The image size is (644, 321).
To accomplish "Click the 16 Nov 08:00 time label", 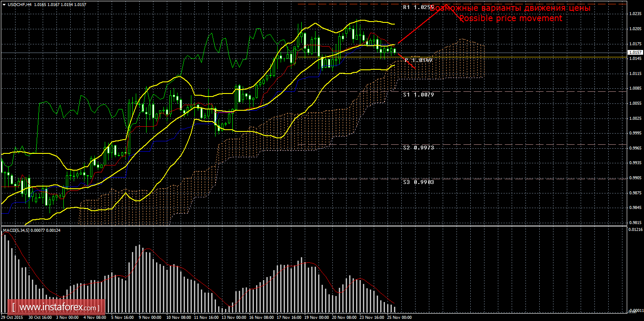I will point(261,318).
